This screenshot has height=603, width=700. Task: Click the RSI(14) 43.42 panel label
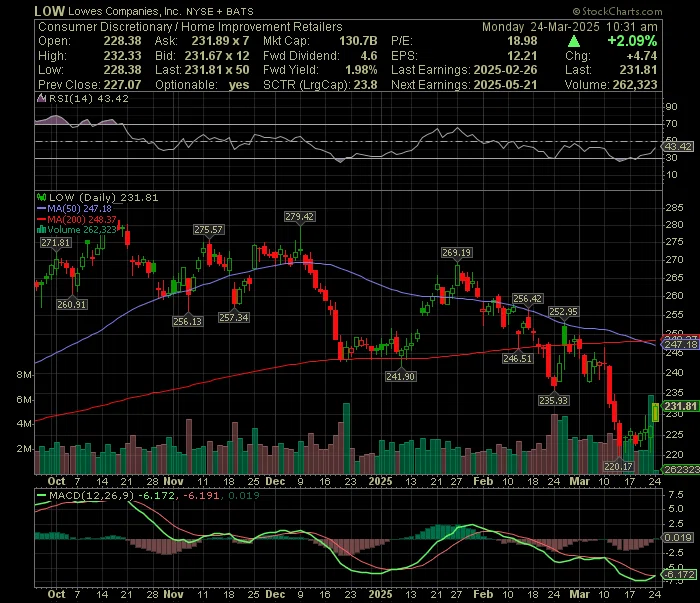click(x=88, y=99)
